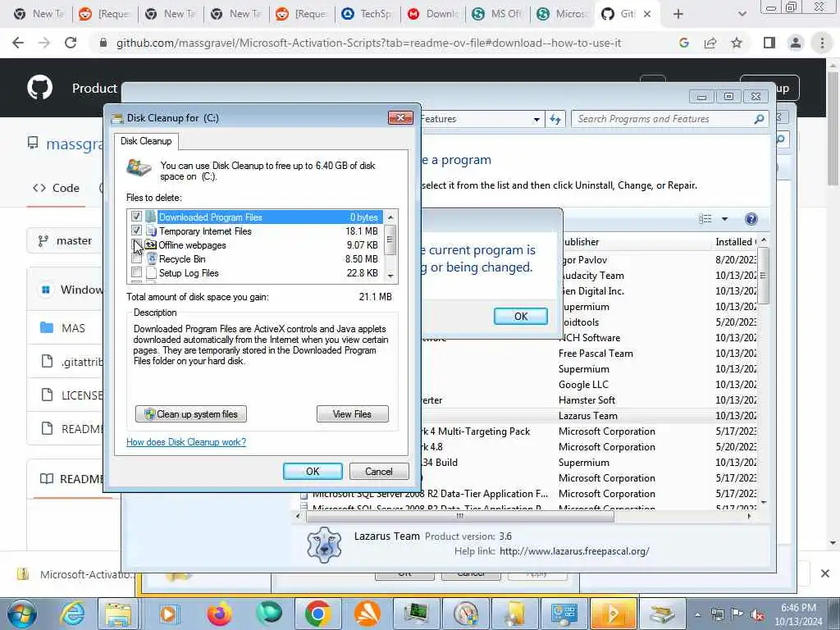Image resolution: width=840 pixels, height=630 pixels.
Task: Click the refresh arrows in Programs and Features
Action: coord(555,119)
